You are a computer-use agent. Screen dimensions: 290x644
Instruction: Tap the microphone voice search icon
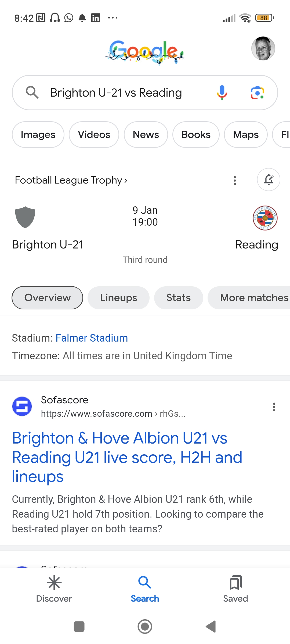coord(222,93)
